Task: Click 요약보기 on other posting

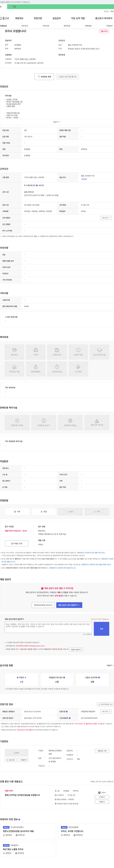Action: click(x=102, y=797)
